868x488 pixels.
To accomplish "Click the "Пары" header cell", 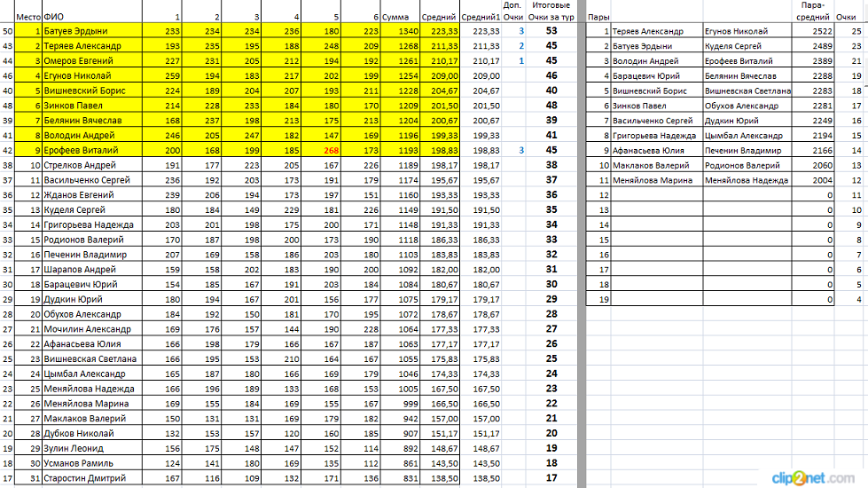I will point(598,17).
